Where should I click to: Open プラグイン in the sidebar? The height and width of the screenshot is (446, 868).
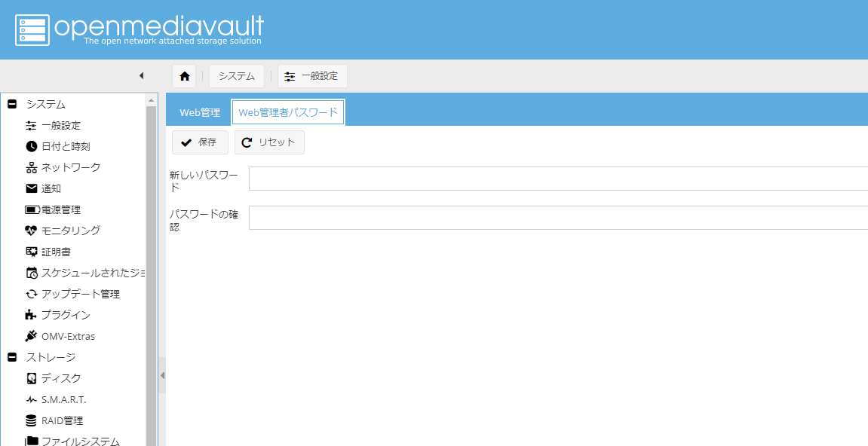[58, 315]
